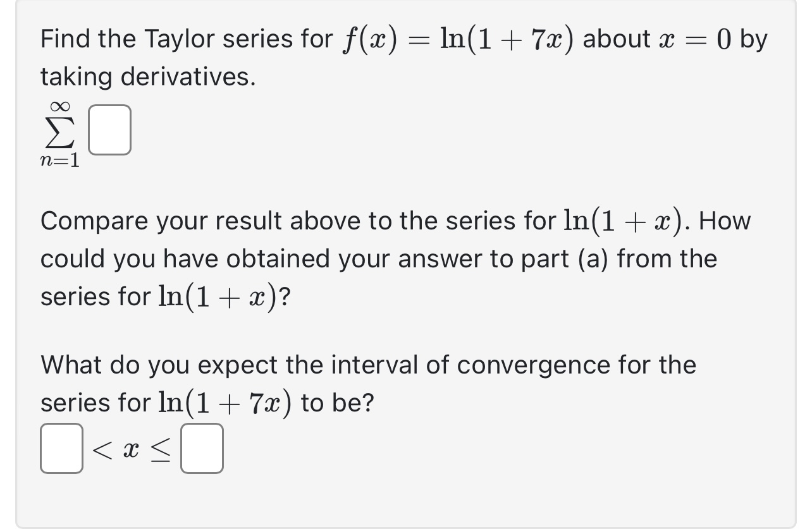Click the summation answer input box

pos(109,131)
